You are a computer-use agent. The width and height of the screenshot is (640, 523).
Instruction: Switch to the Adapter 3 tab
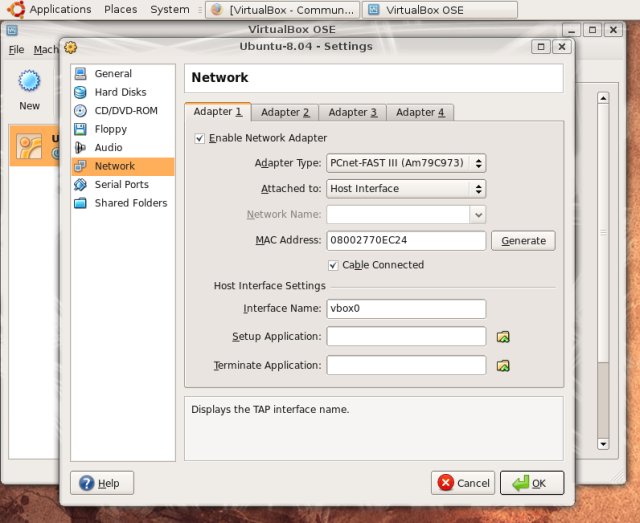(x=352, y=113)
